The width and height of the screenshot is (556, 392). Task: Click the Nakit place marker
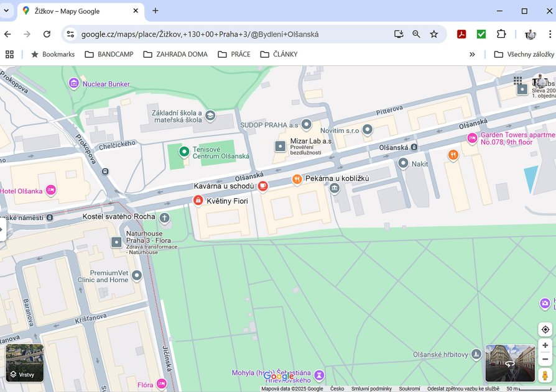(403, 163)
